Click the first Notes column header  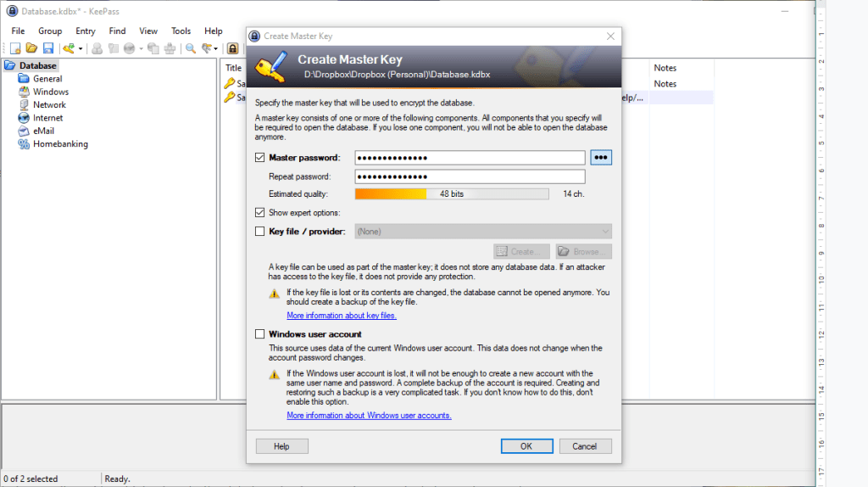pos(665,68)
